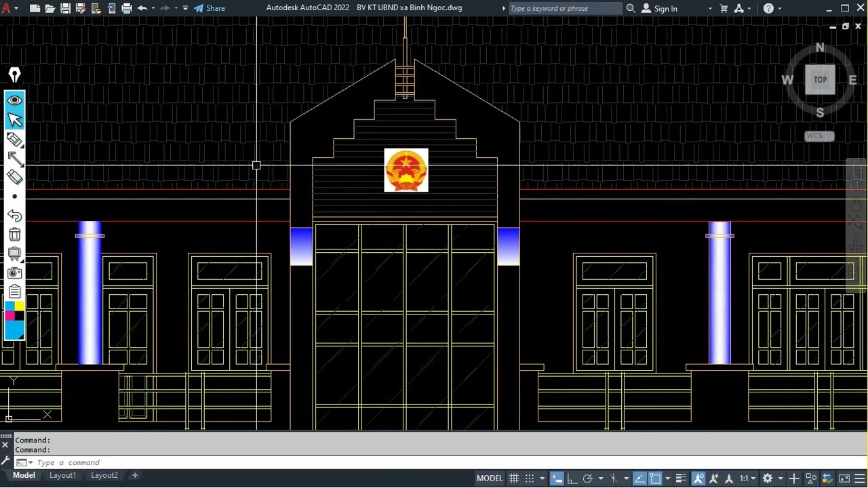Click the clipboard icon in floating toolbar

pos(14,291)
